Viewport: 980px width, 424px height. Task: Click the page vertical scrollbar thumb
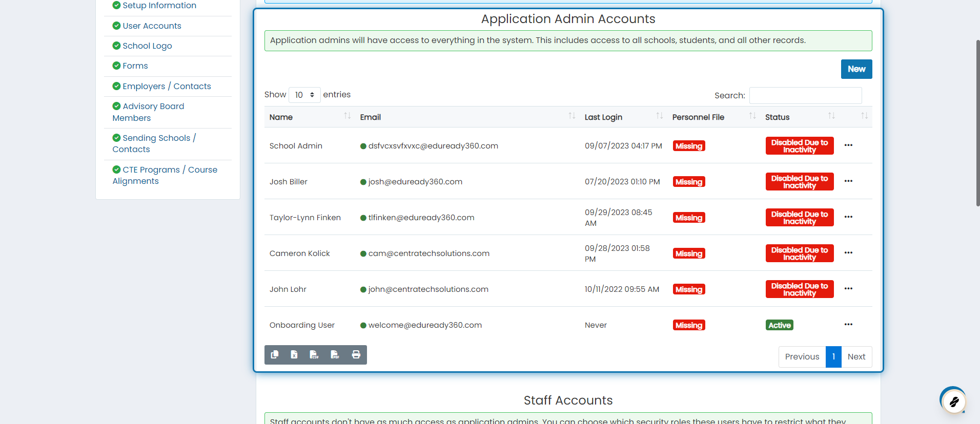point(977,123)
